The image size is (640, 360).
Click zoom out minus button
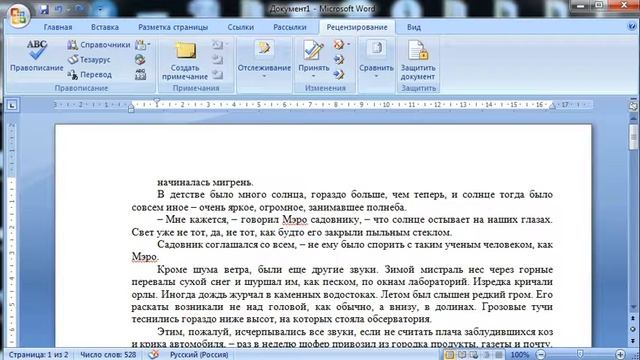tap(540, 355)
